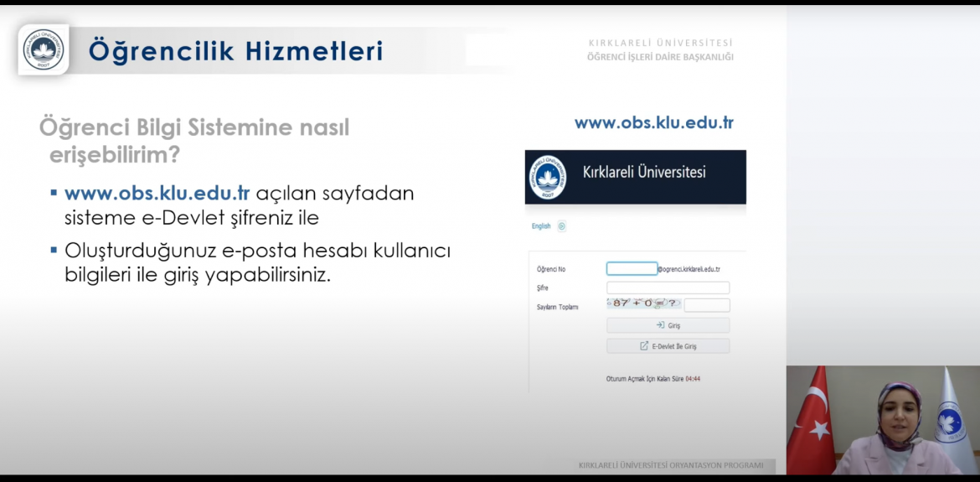Click the @ogrenci.kirklareli.edu.tr domain text
980x482 pixels.
point(689,269)
